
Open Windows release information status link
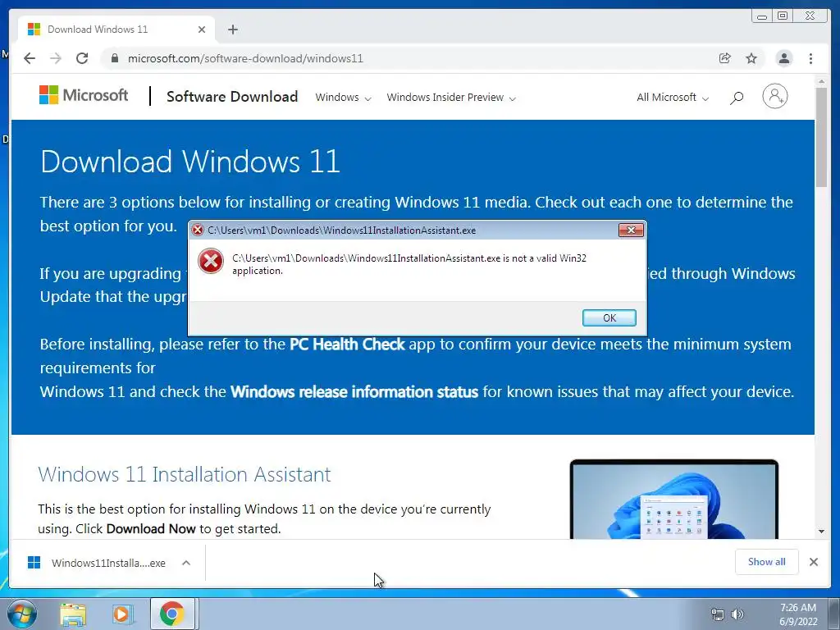point(354,391)
